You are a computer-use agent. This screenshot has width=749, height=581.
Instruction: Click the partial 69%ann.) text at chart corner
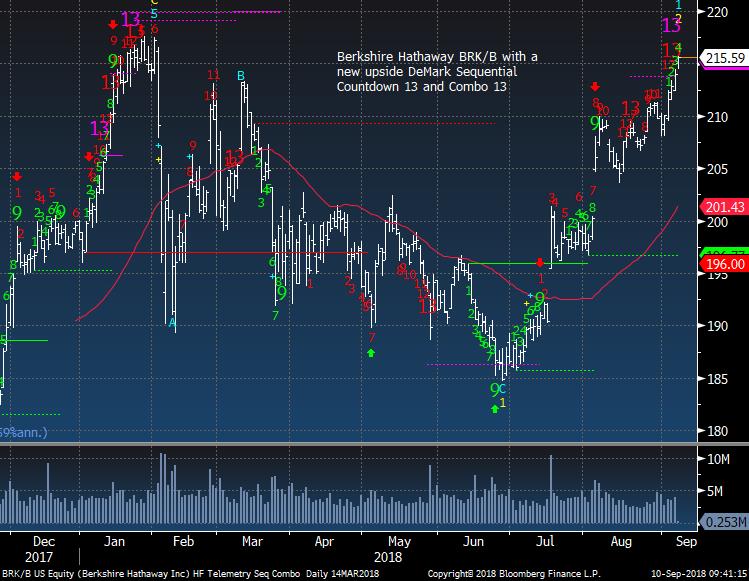(x=24, y=432)
